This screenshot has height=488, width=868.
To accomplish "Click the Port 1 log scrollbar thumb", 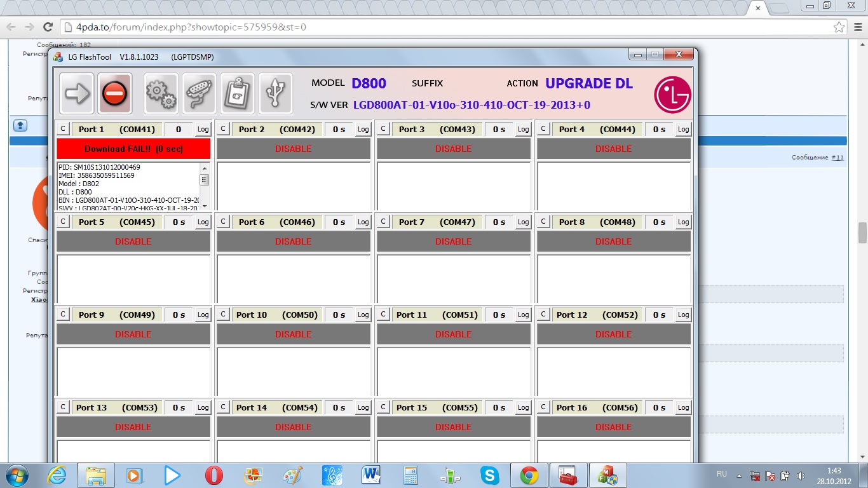I will 204,180.
